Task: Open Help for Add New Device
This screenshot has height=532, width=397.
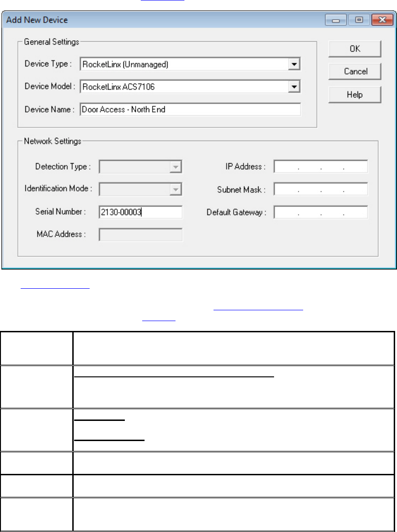Action: [x=355, y=95]
